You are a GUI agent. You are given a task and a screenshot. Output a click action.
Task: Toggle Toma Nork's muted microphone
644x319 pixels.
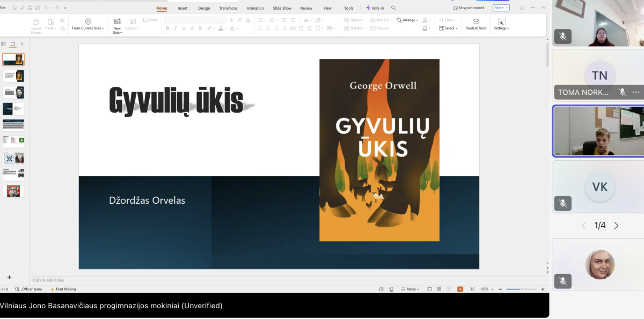[622, 92]
